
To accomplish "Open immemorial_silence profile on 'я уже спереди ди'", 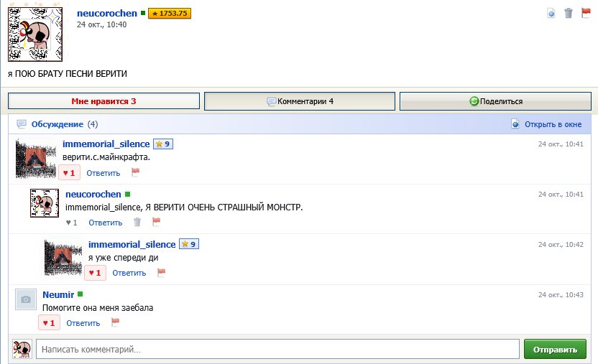I will [x=132, y=244].
